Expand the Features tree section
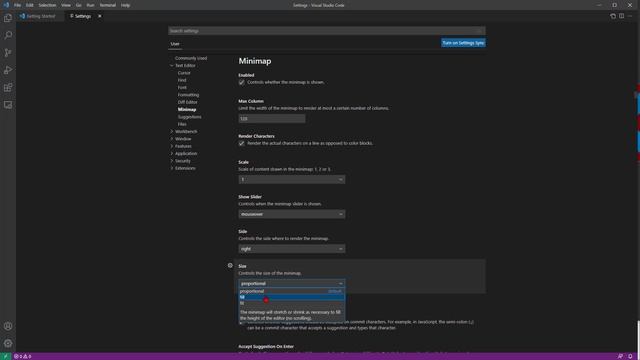Image resolution: width=640 pixels, height=360 pixels. tap(172, 146)
